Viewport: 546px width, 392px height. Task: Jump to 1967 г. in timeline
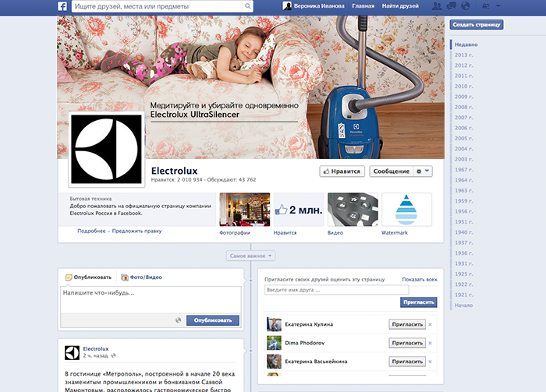pos(464,170)
